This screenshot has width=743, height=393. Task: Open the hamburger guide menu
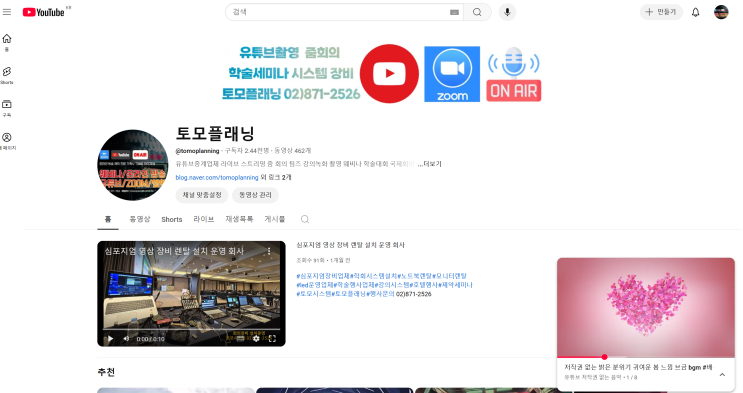click(x=7, y=12)
